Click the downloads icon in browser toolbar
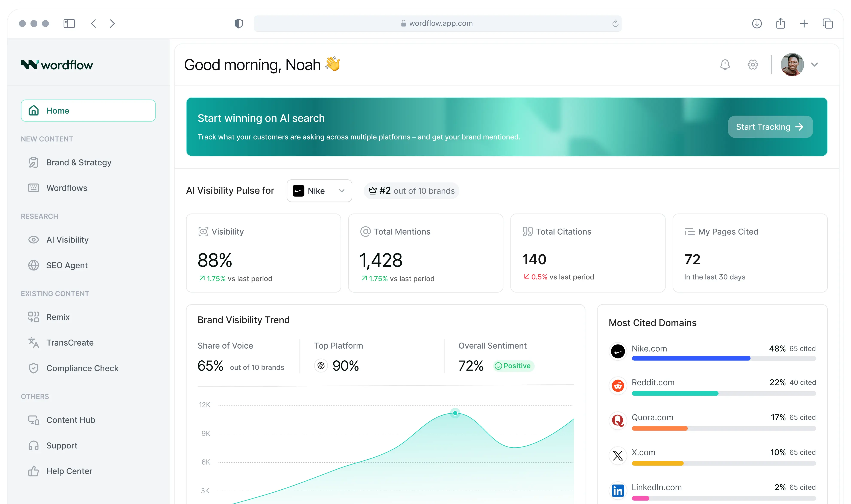Viewport: 851px width, 504px height. point(757,23)
